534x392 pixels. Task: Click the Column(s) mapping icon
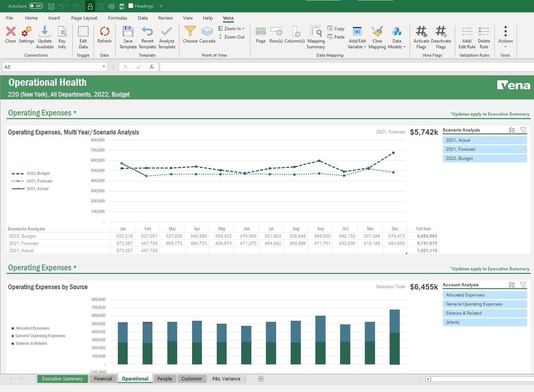(x=296, y=31)
